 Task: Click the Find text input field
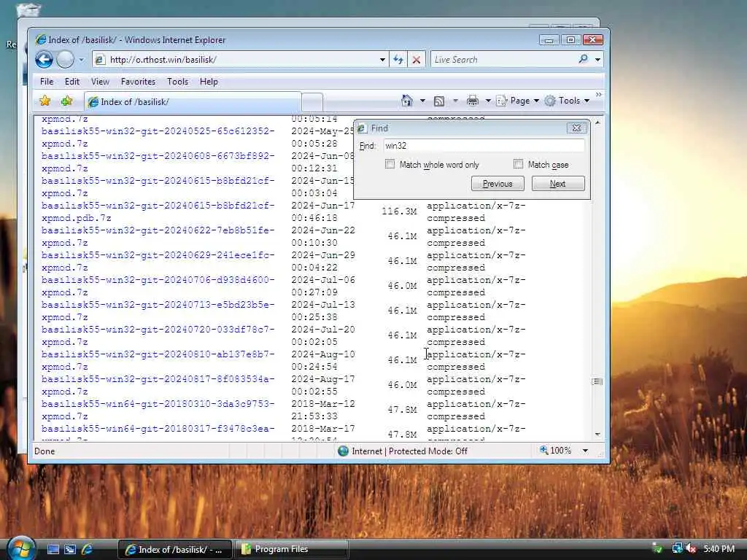[x=484, y=146]
